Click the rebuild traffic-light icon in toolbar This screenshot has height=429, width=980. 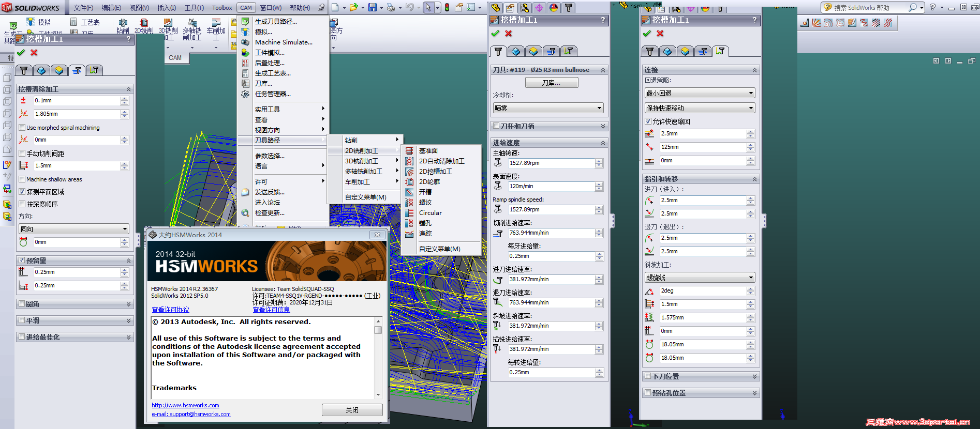click(x=447, y=7)
